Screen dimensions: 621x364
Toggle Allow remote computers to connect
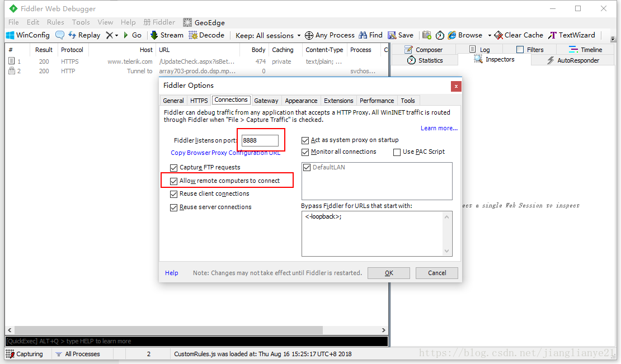pos(173,181)
